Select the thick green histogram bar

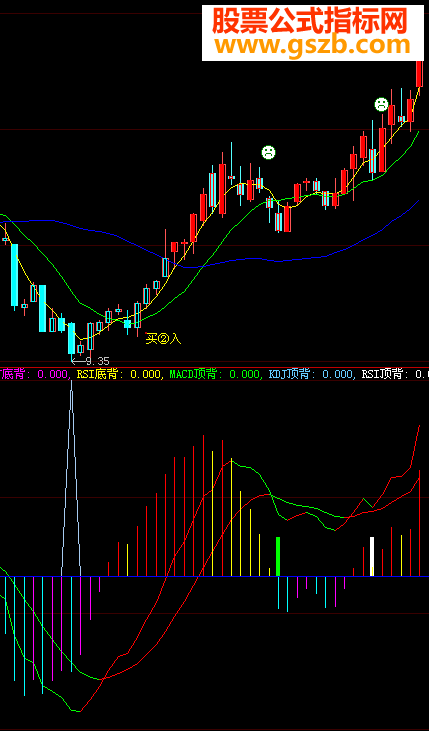(278, 557)
